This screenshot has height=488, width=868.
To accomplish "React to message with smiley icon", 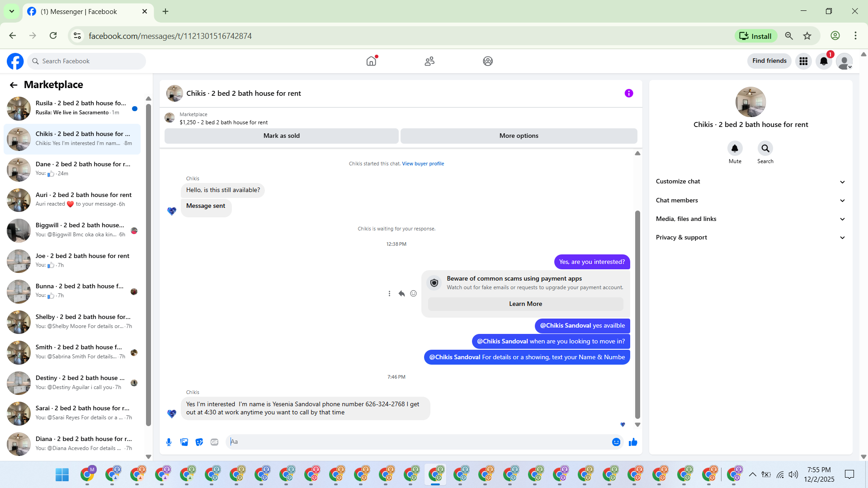I will coord(413,294).
